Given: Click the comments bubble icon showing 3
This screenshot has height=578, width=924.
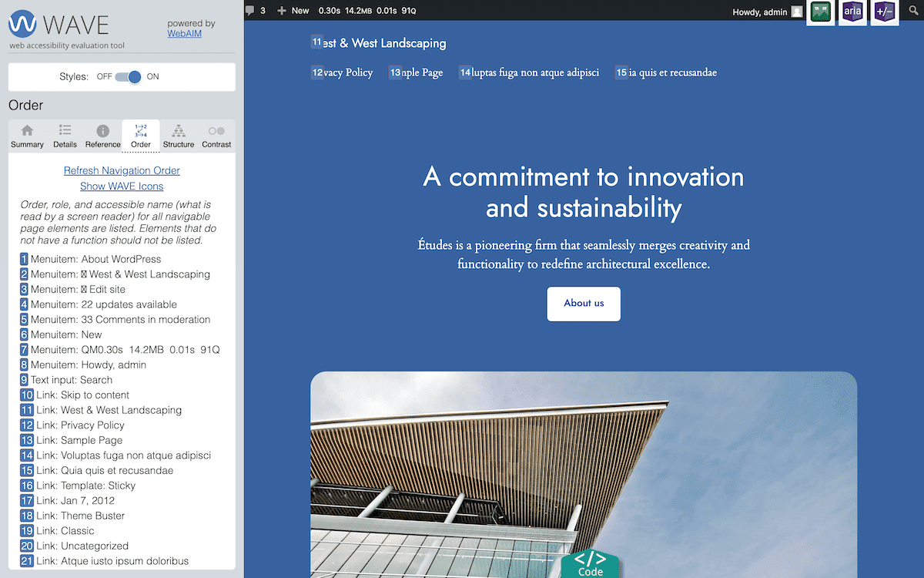Looking at the screenshot, I should point(250,11).
